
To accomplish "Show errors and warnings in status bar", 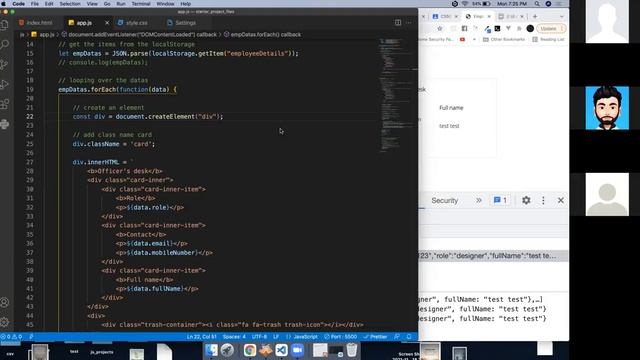I will coord(11,337).
